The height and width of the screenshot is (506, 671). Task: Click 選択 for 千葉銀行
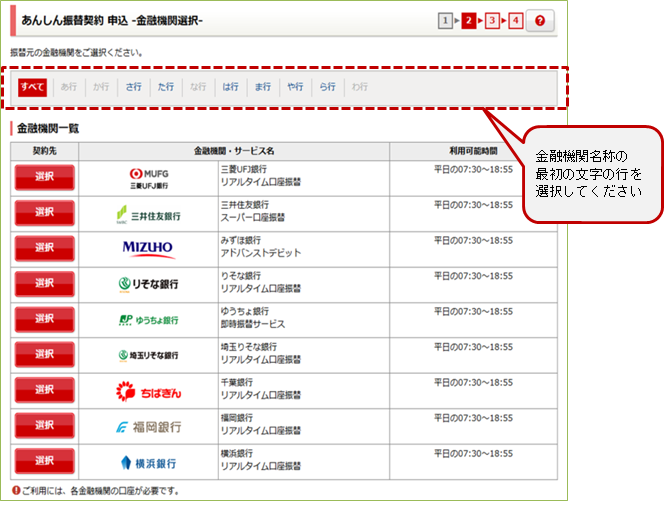point(45,390)
